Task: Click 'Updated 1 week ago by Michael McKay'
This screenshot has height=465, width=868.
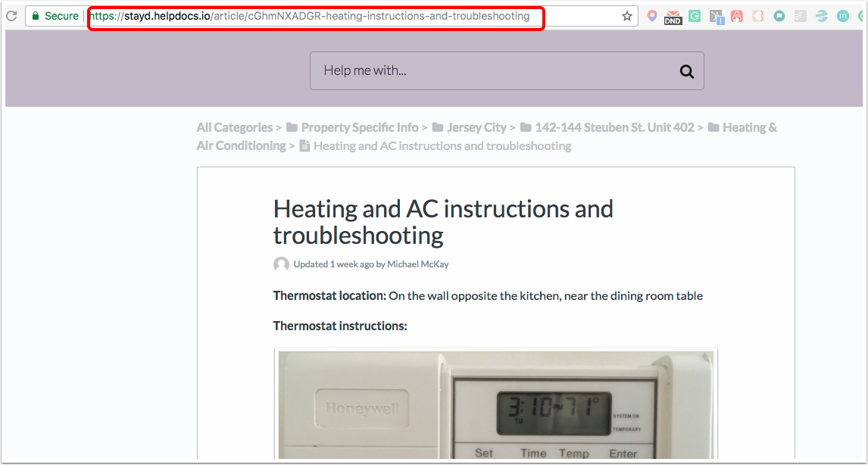Action: coord(371,264)
